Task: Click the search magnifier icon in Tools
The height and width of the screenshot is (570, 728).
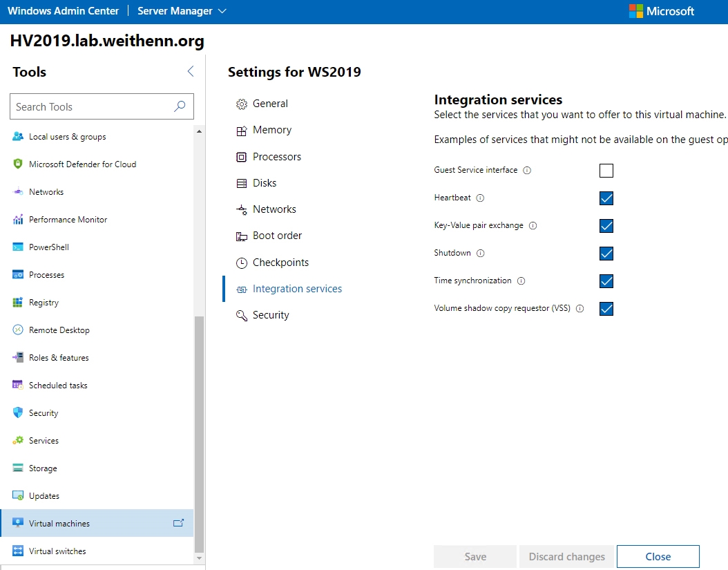Action: (180, 106)
